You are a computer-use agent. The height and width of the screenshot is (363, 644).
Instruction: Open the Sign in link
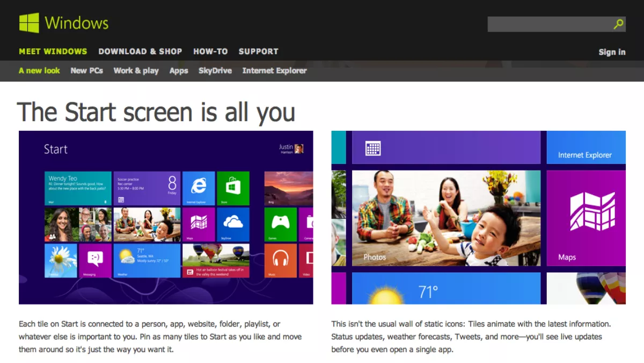coord(612,52)
